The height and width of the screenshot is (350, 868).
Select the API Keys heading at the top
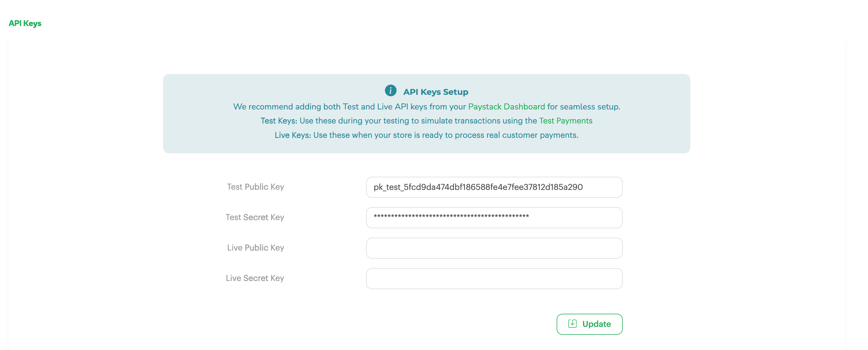pos(25,23)
